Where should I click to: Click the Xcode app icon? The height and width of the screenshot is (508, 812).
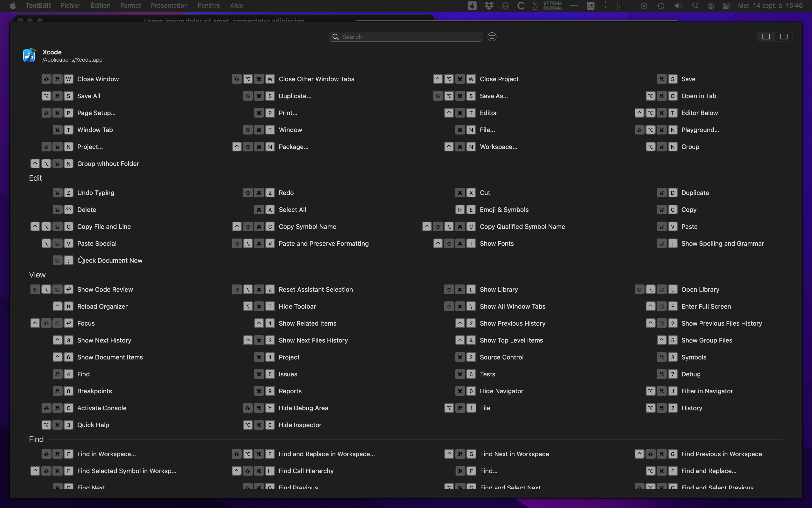[29, 55]
